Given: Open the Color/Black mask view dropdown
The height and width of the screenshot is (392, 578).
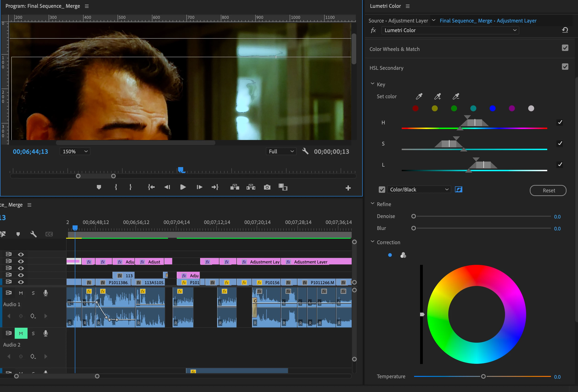Looking at the screenshot, I should coord(419,190).
